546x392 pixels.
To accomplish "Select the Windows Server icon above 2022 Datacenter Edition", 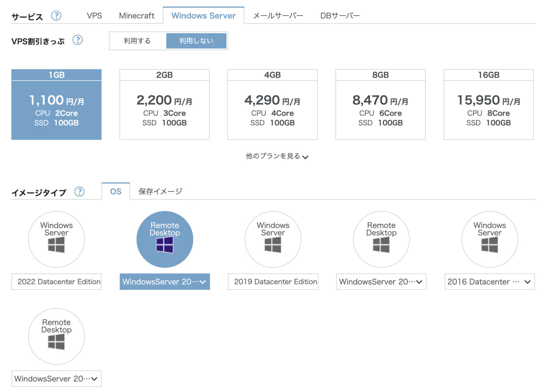I will coord(57,240).
